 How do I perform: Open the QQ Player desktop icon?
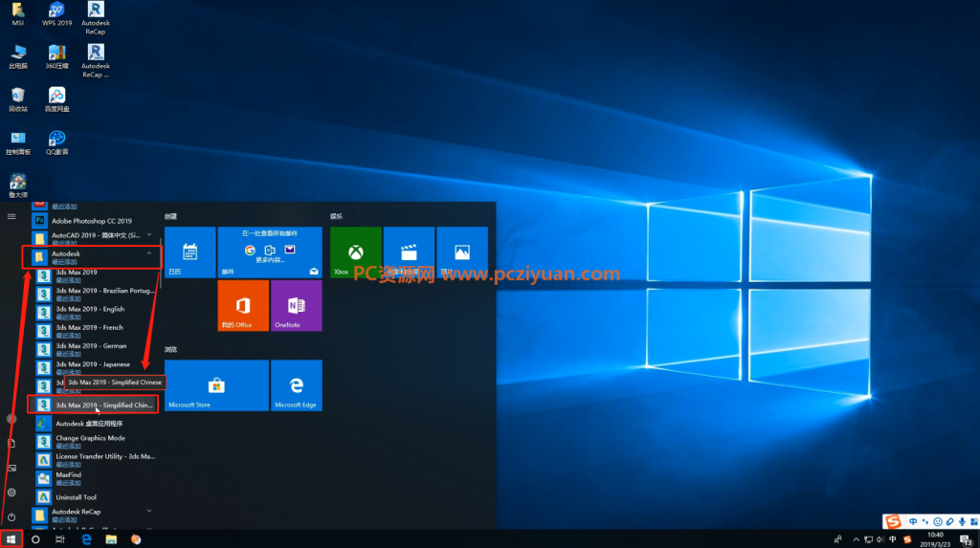tap(56, 143)
